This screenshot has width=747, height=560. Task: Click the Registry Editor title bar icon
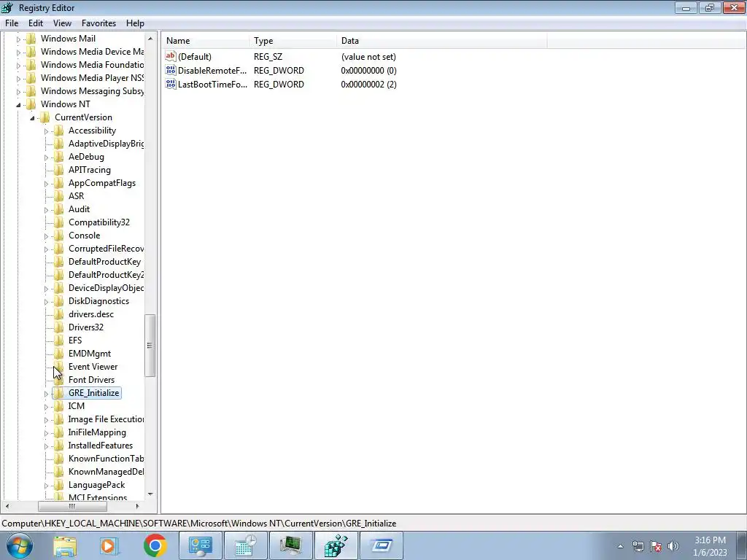pyautogui.click(x=7, y=7)
